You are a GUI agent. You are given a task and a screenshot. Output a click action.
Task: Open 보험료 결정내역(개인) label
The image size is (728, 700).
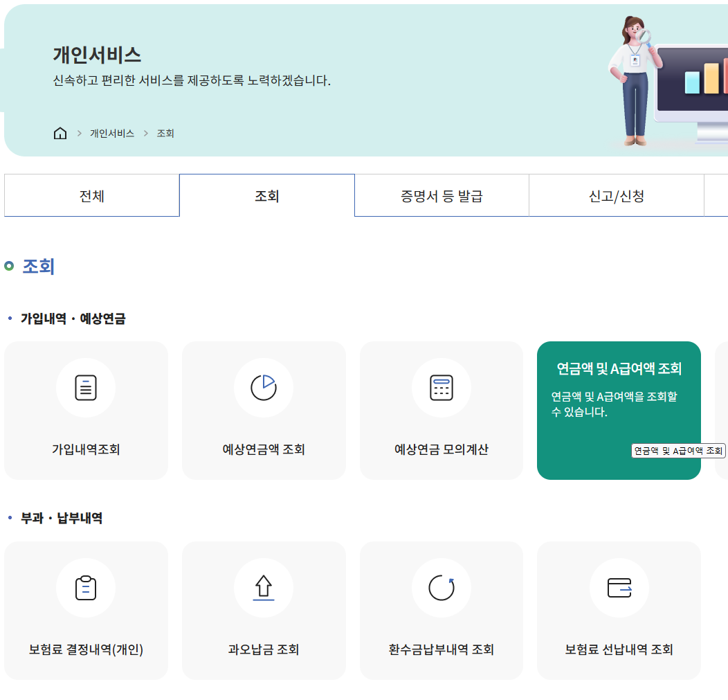point(86,649)
